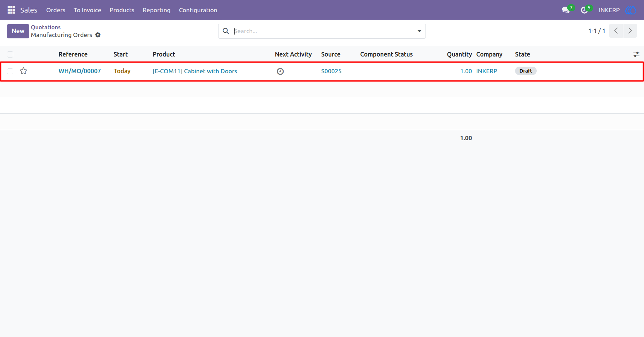Viewport: 644px width, 337px height.
Task: Mark WH/MO/00007 as favorite with the star
Action: pyautogui.click(x=23, y=71)
